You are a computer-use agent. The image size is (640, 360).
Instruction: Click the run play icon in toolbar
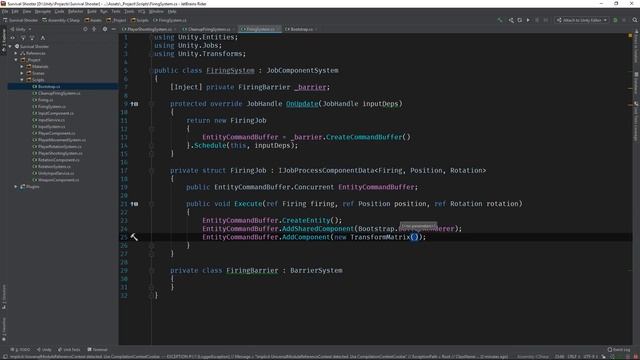point(528,20)
